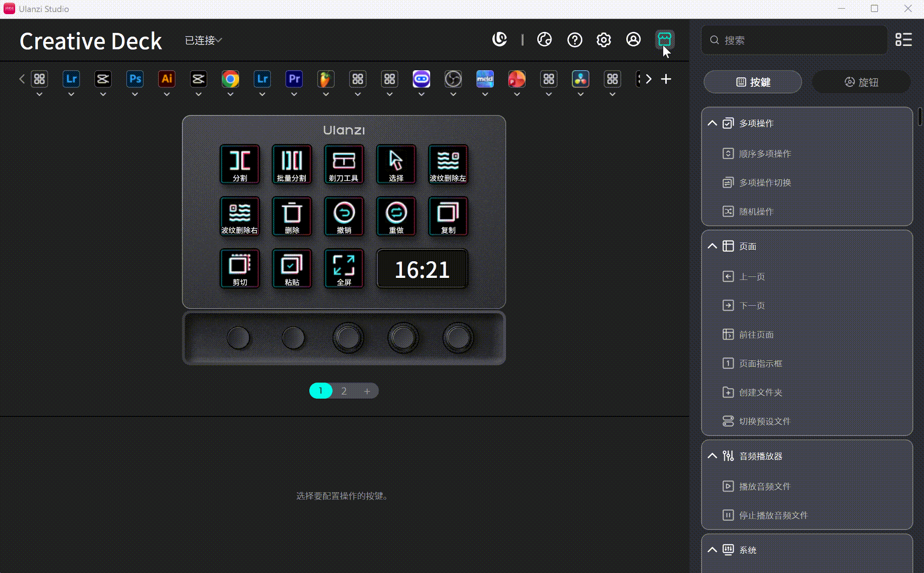
Task: Add a new page with the plus button
Action: (x=367, y=391)
